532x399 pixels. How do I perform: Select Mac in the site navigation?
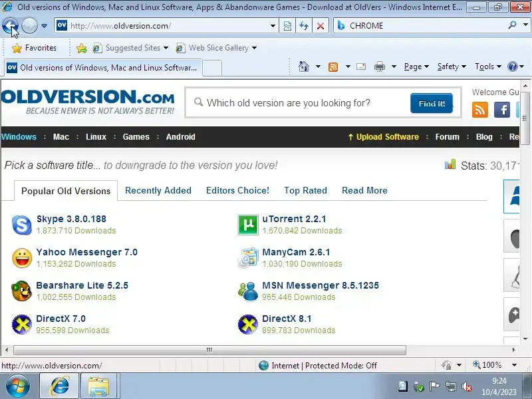coord(61,137)
